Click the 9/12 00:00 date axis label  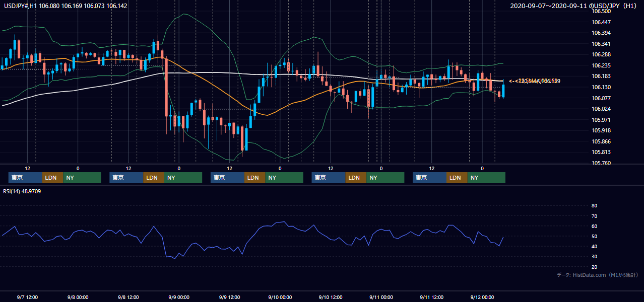point(482,297)
